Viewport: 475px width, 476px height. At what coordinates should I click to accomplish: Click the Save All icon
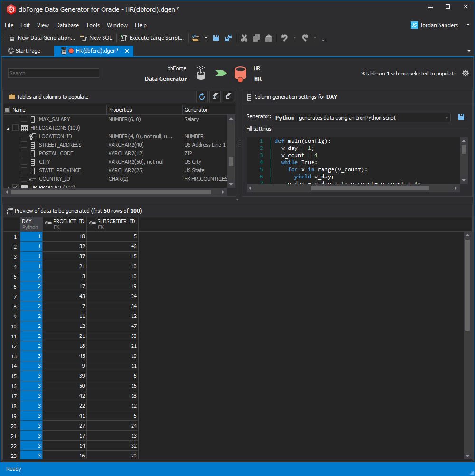(228, 38)
